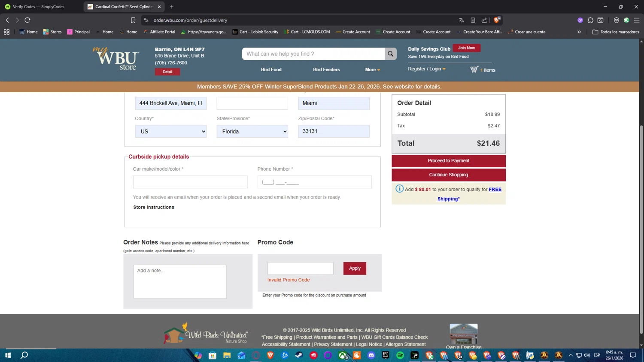This screenshot has width=644, height=362.
Task: Click the browser back arrow
Action: pyautogui.click(x=7, y=20)
